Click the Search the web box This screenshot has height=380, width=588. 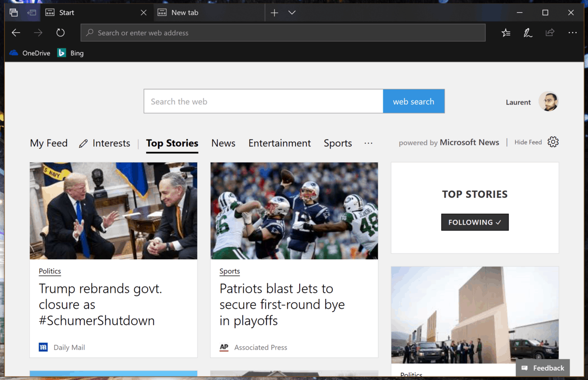(263, 101)
